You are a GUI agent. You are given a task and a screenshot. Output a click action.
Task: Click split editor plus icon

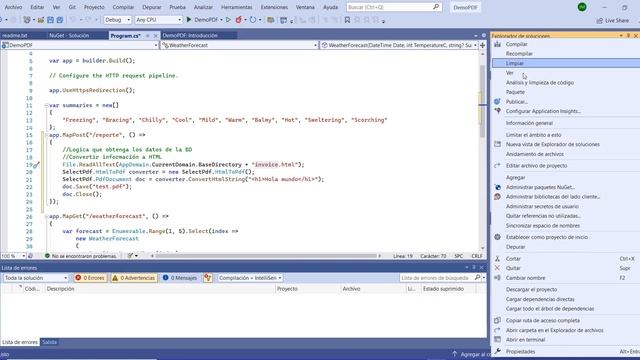[x=482, y=45]
